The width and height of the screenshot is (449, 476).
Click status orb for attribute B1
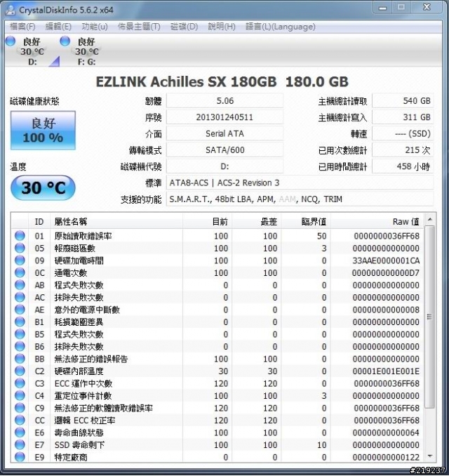(x=20, y=322)
